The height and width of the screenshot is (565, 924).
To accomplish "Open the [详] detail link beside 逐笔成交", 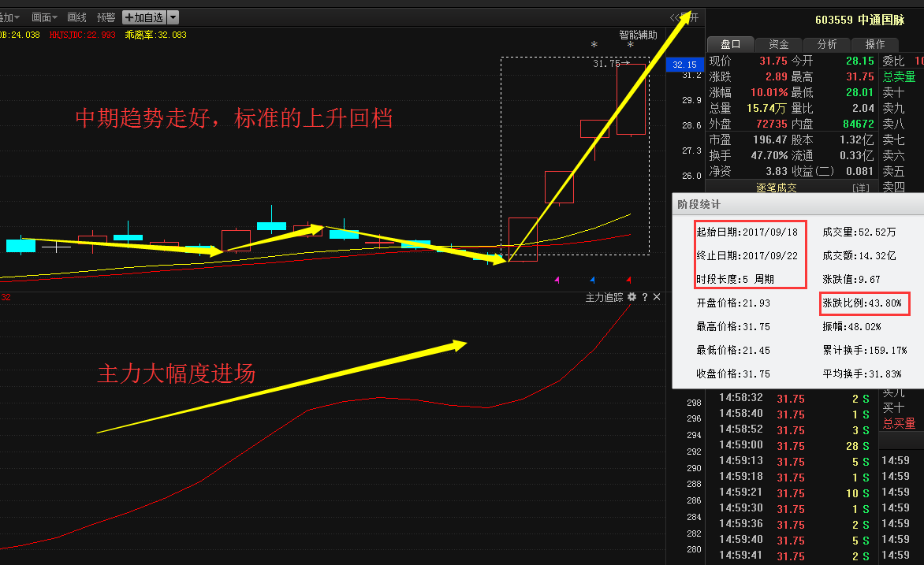I will click(860, 188).
